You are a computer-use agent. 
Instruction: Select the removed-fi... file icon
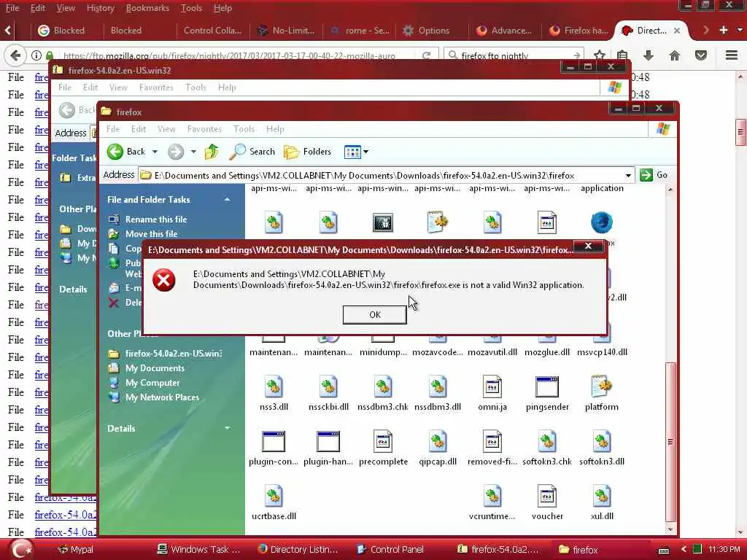pos(492,441)
